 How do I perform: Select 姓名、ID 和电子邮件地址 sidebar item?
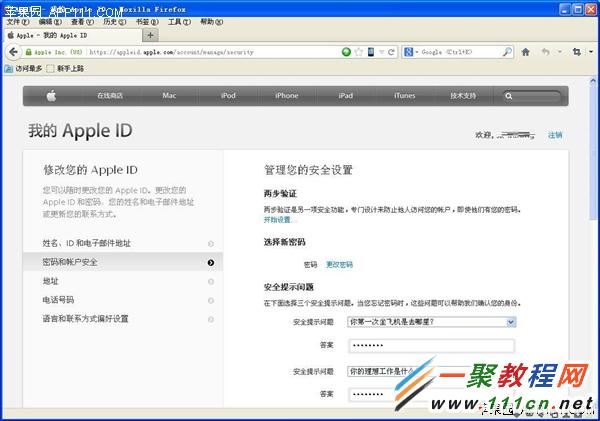click(x=123, y=243)
